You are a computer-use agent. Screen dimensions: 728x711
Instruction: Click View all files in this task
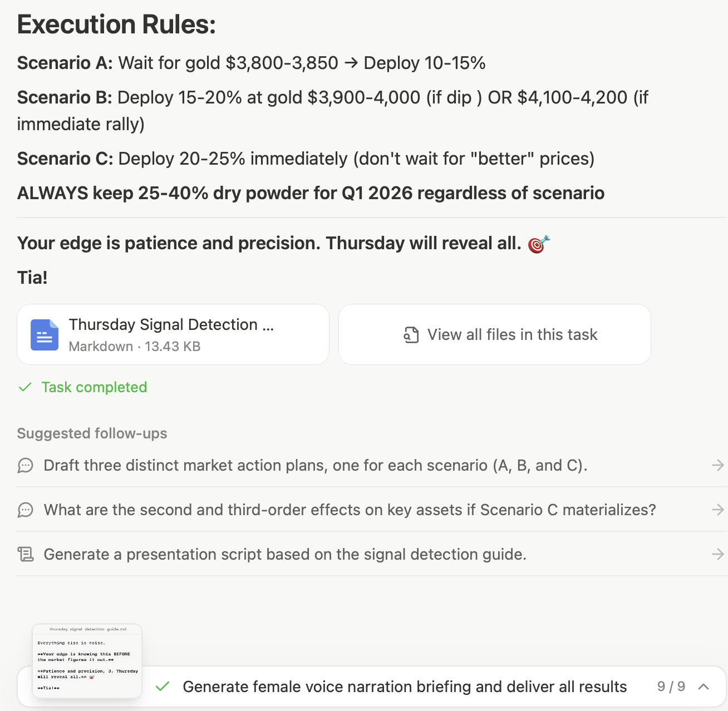pos(512,334)
